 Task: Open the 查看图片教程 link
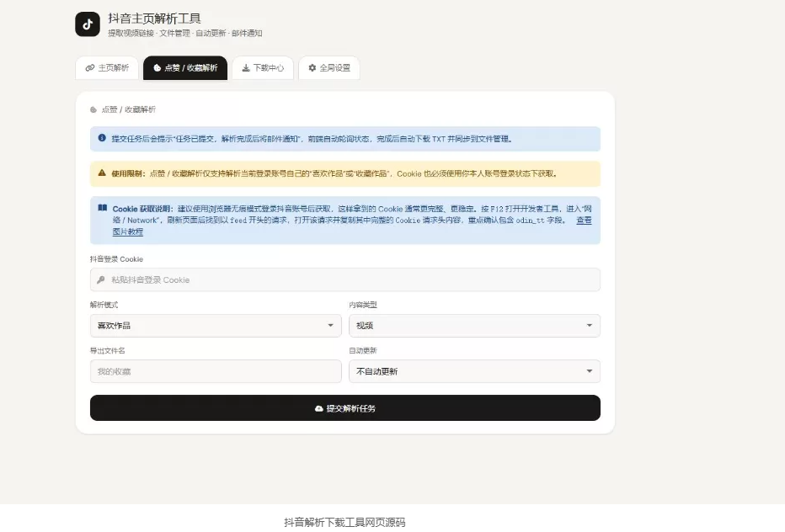click(584, 221)
